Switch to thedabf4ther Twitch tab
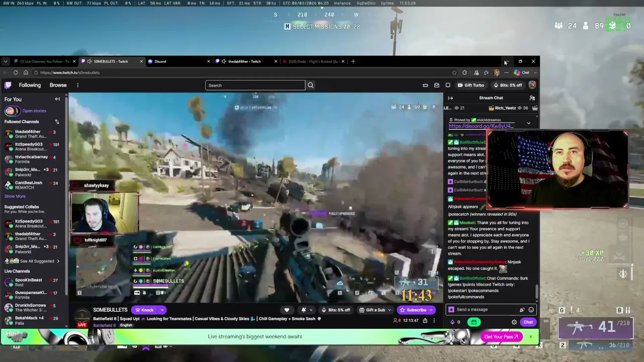The width and height of the screenshot is (644, 362). [x=246, y=61]
